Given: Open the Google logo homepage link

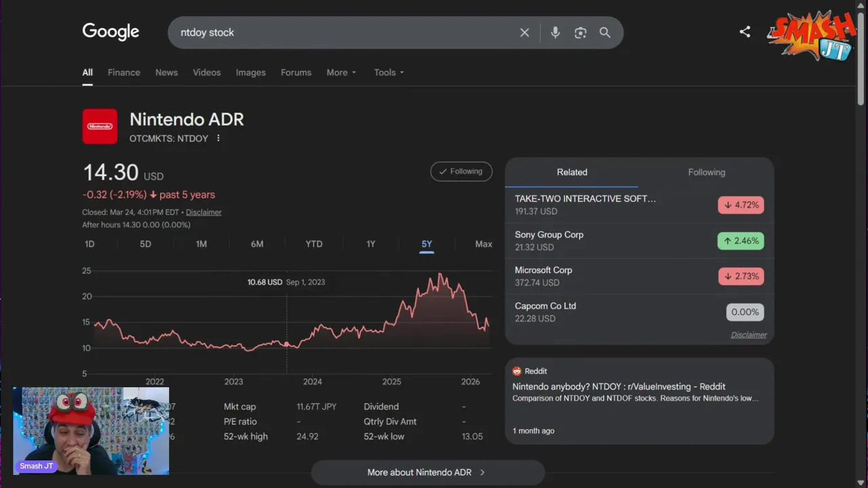Looking at the screenshot, I should [111, 32].
